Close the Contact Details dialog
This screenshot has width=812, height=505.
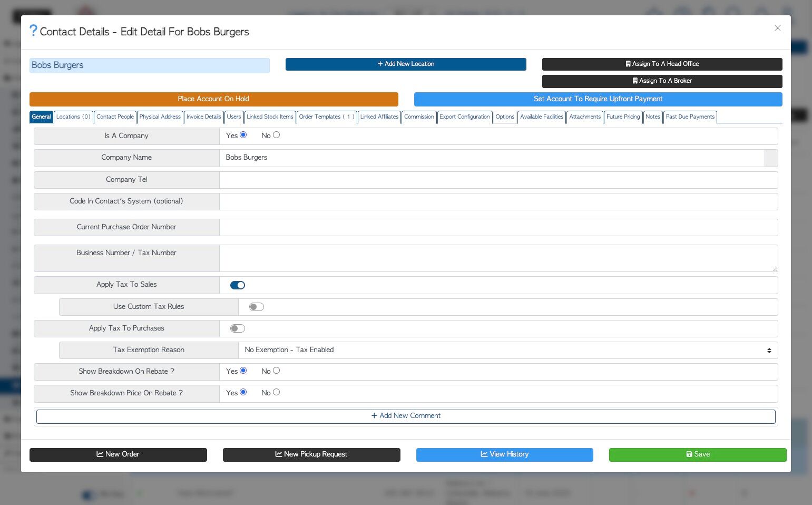[x=777, y=28]
